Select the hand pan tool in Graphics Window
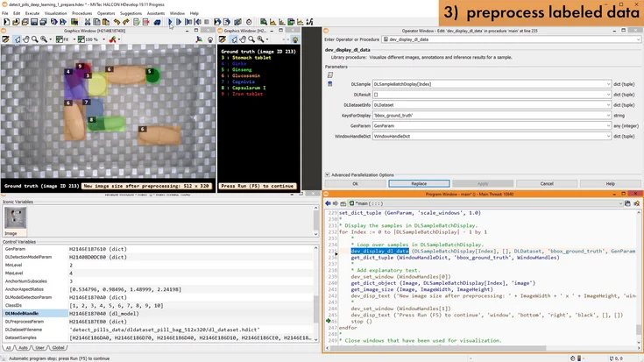The image size is (644, 362). 27,39
